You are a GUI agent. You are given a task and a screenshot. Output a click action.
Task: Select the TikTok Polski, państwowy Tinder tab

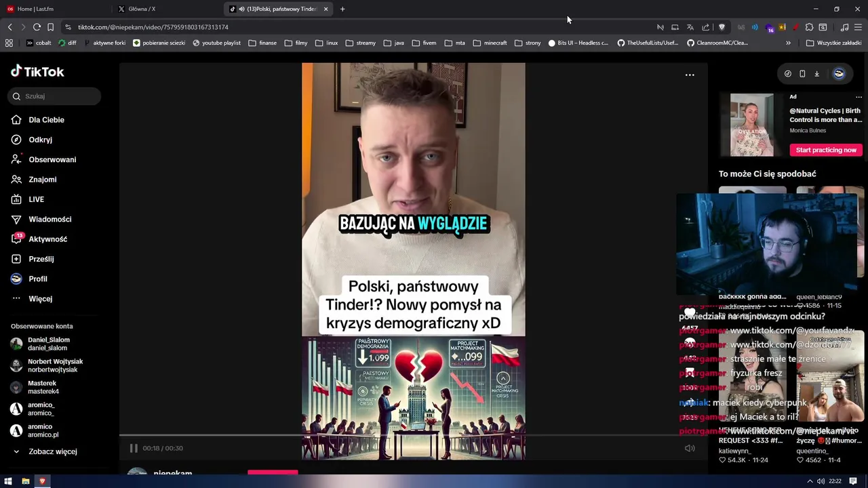(x=279, y=9)
